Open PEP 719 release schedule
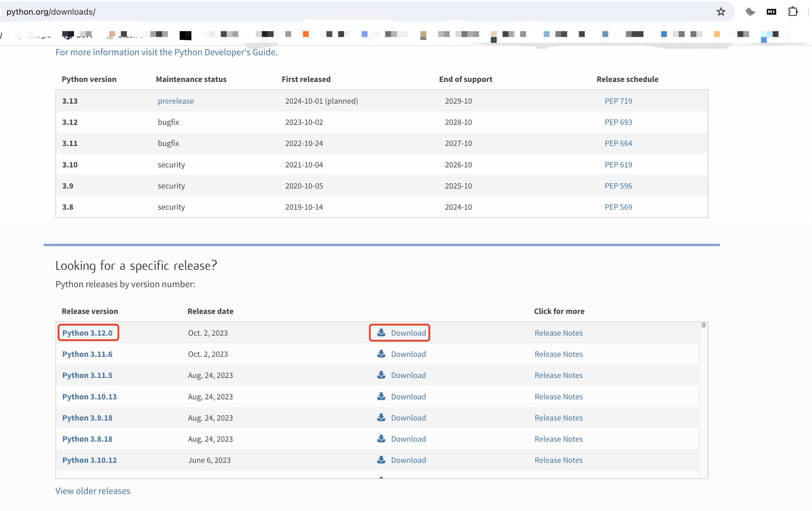Screen dimensions: 812x511 (x=618, y=101)
